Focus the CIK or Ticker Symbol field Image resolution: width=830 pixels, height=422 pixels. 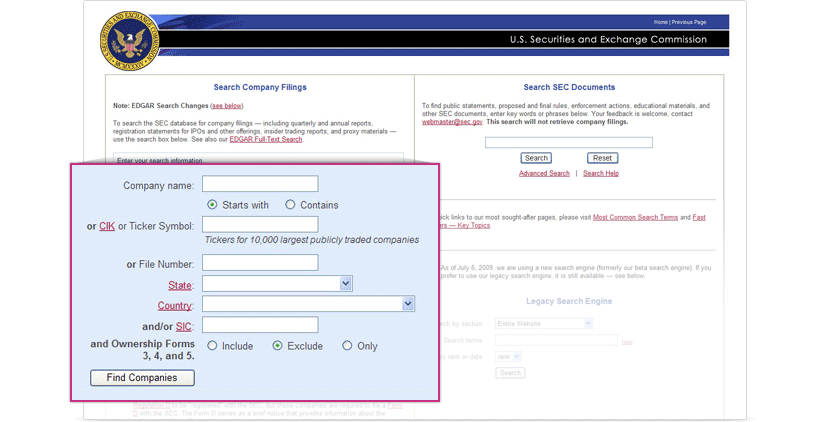[x=260, y=224]
